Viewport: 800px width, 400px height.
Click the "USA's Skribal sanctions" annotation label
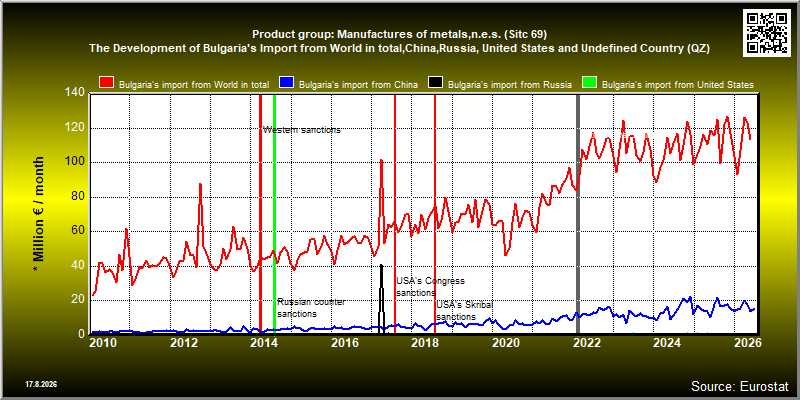[x=464, y=311]
